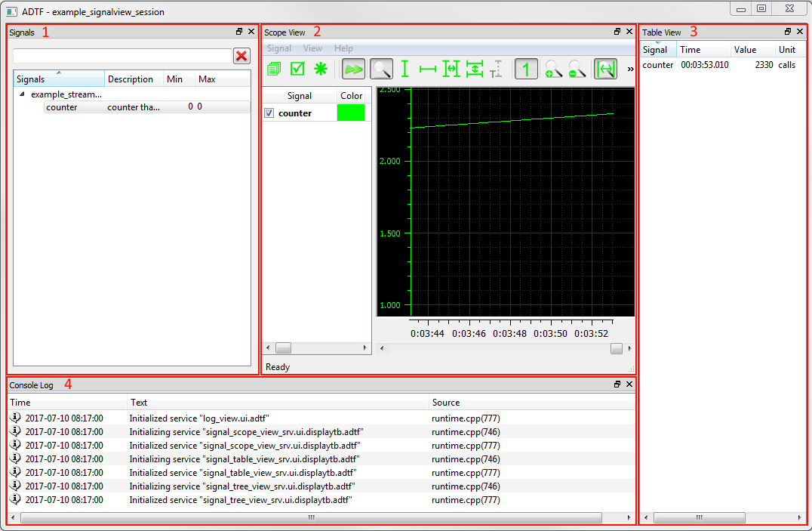Select log row Initializing "signal_scope_view_srv.ui.displaytb.adtf"

pos(321,432)
